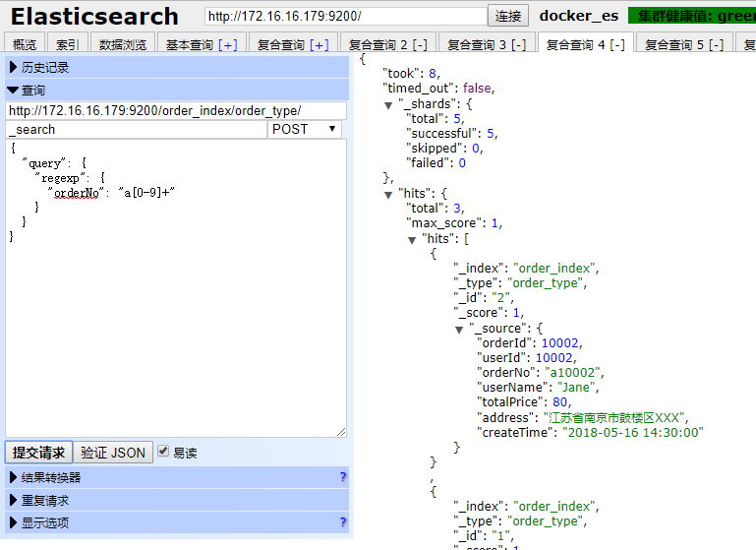Collapse the _shards node in the JSON result
The image size is (756, 550).
tap(389, 104)
